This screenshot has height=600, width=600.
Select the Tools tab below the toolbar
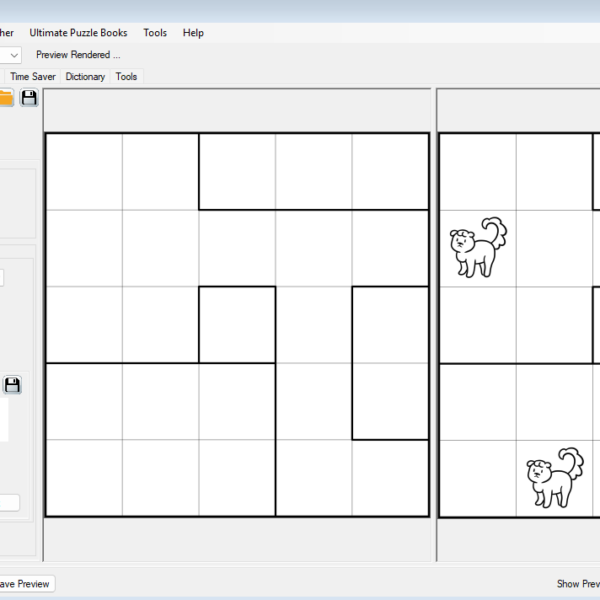[x=126, y=76]
